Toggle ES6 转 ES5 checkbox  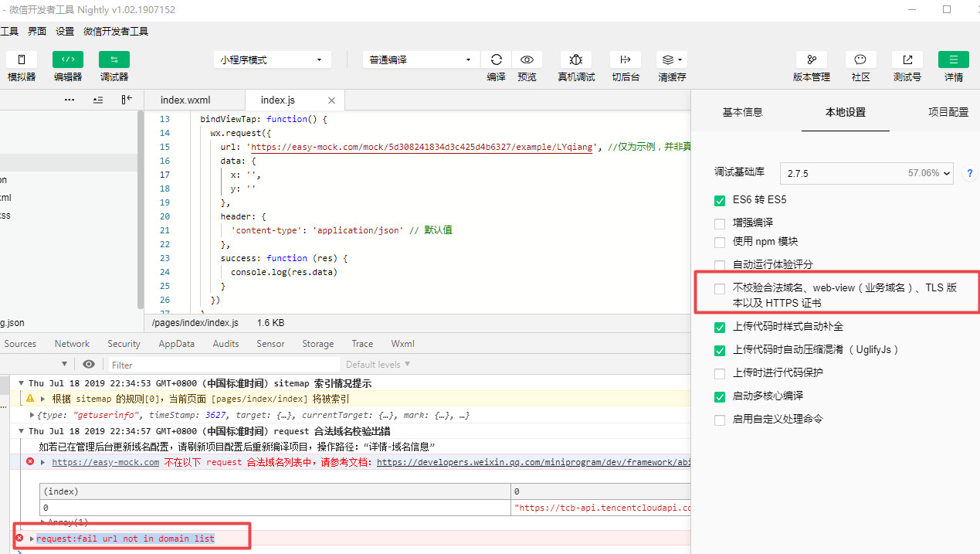pos(720,200)
